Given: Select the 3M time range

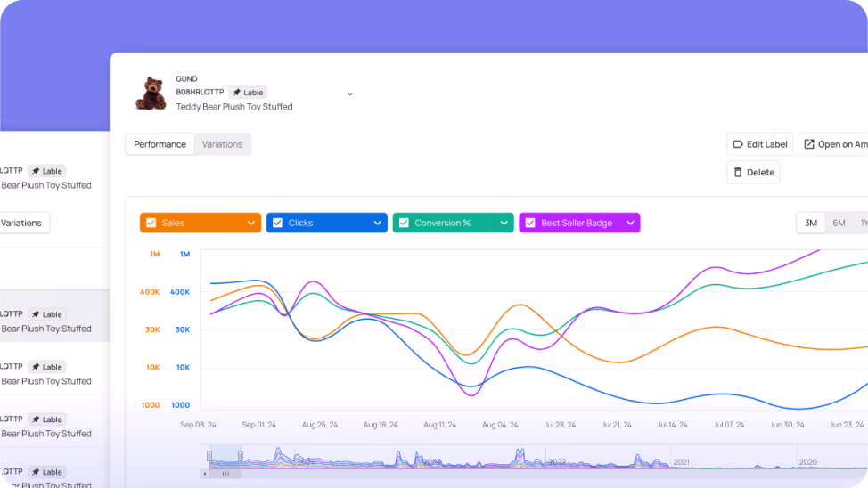Looking at the screenshot, I should (x=811, y=223).
